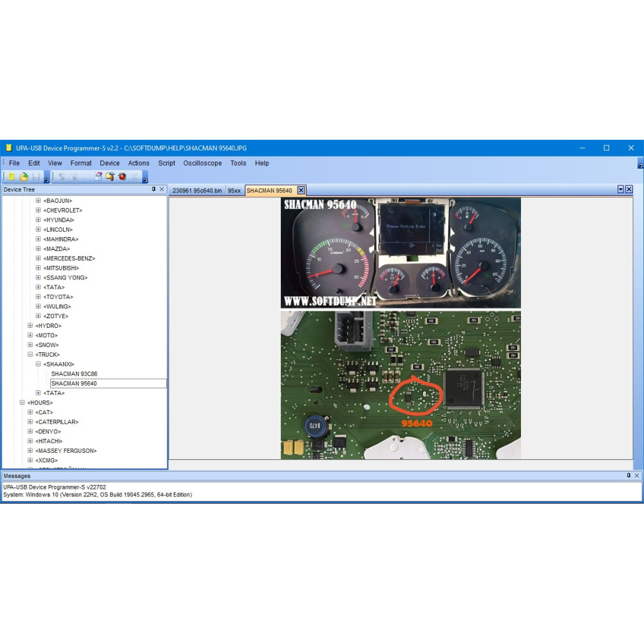The height and width of the screenshot is (644, 644).
Task: Click the open file folder icon
Action: coord(24,176)
